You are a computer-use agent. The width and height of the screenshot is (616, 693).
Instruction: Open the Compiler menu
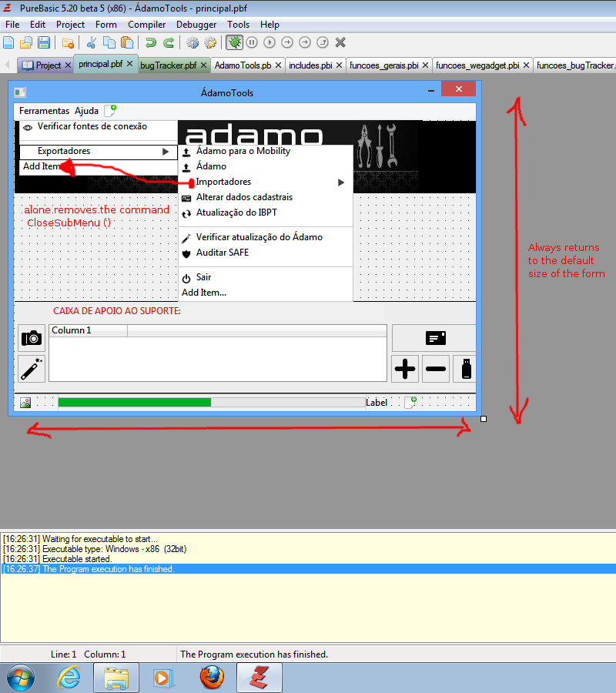coord(147,25)
